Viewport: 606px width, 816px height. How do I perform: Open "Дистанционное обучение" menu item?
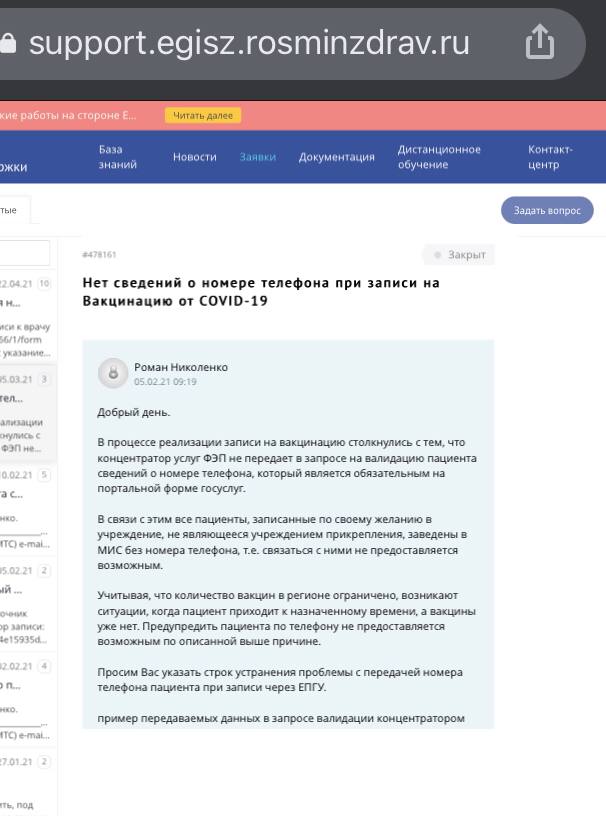(x=439, y=157)
